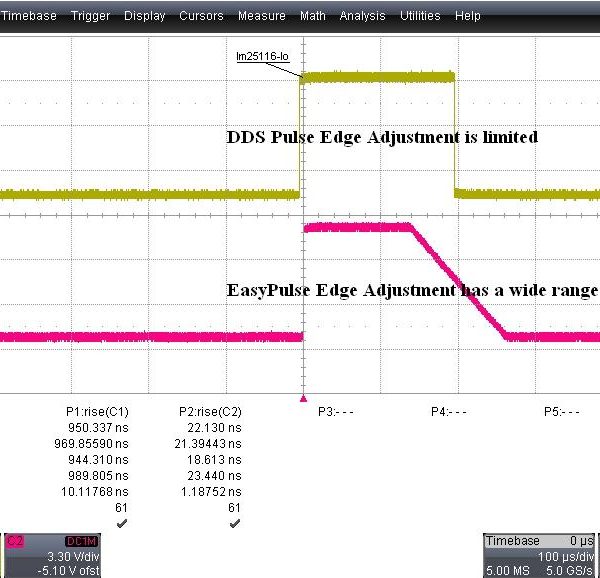Click the P1 status checkmark icon
The image size is (600, 578).
[122, 522]
